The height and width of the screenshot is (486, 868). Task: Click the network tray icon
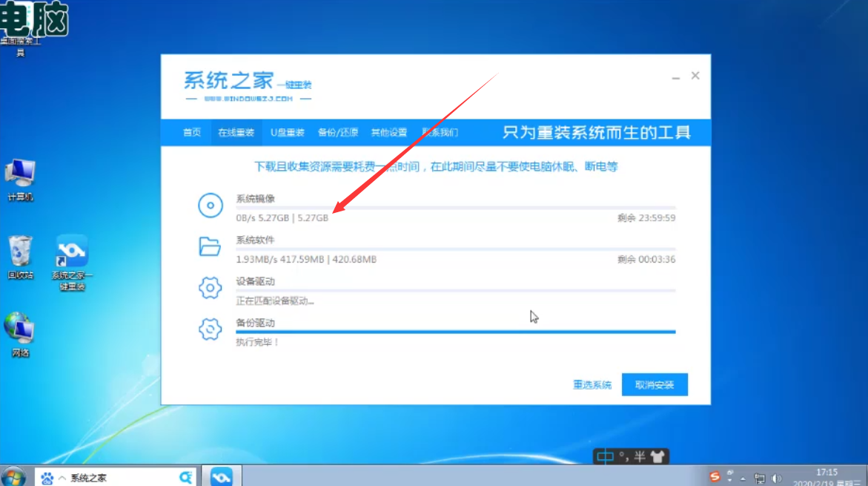[760, 479]
